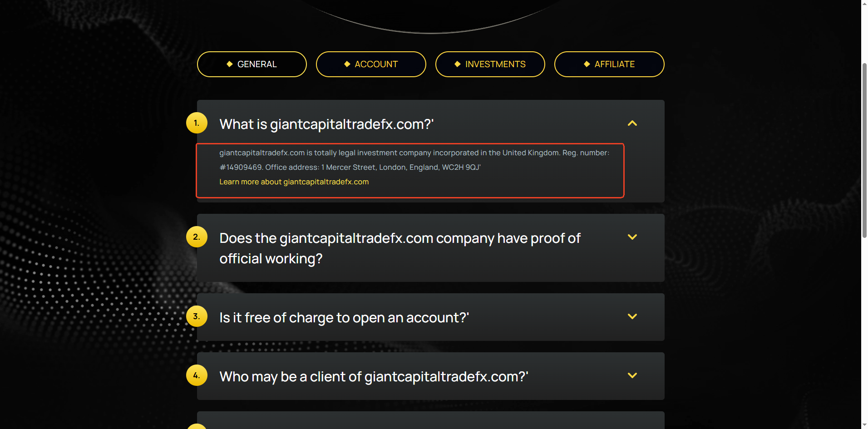Click the diamond icon beside ACCOUNT
Screen dimensions: 868x429
pos(347,64)
